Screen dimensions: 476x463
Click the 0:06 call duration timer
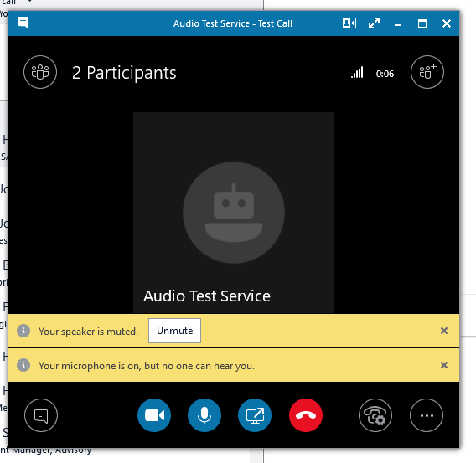(385, 74)
